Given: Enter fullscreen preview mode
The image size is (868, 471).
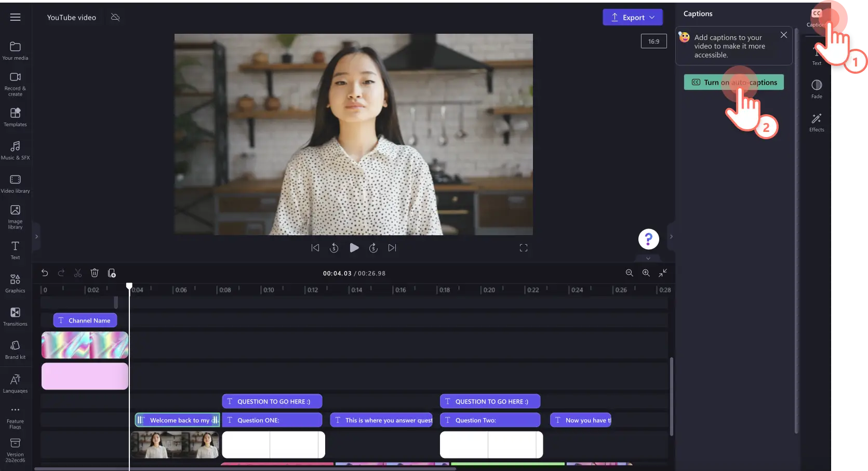Looking at the screenshot, I should tap(524, 248).
